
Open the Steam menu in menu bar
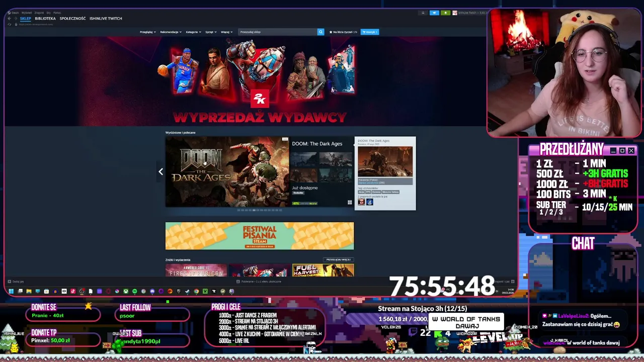[15, 13]
